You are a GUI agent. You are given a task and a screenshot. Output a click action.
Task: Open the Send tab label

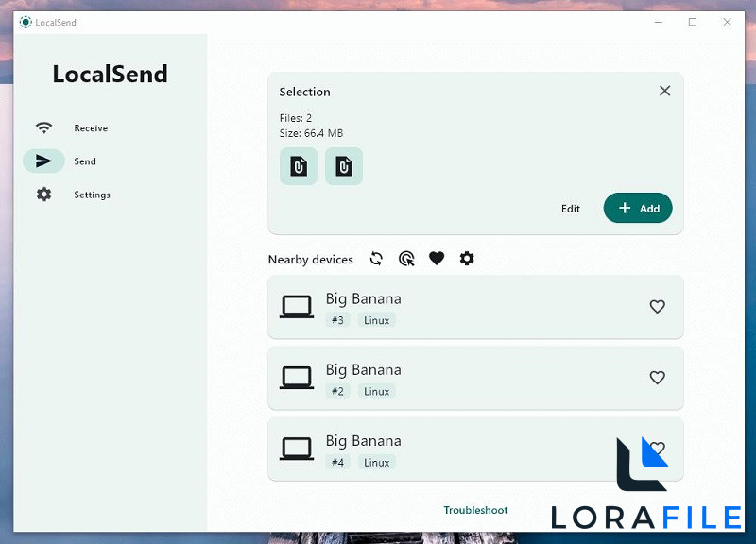[85, 161]
